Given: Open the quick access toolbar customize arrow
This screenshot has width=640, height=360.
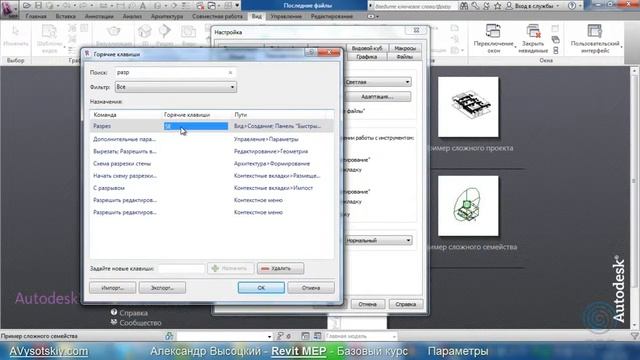Looking at the screenshot, I should 237,6.
